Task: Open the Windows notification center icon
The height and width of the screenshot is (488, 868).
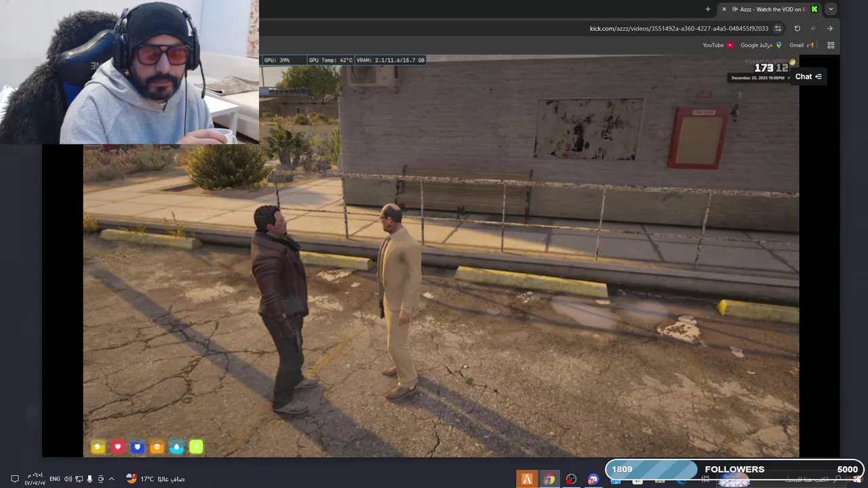Action: click(x=14, y=479)
